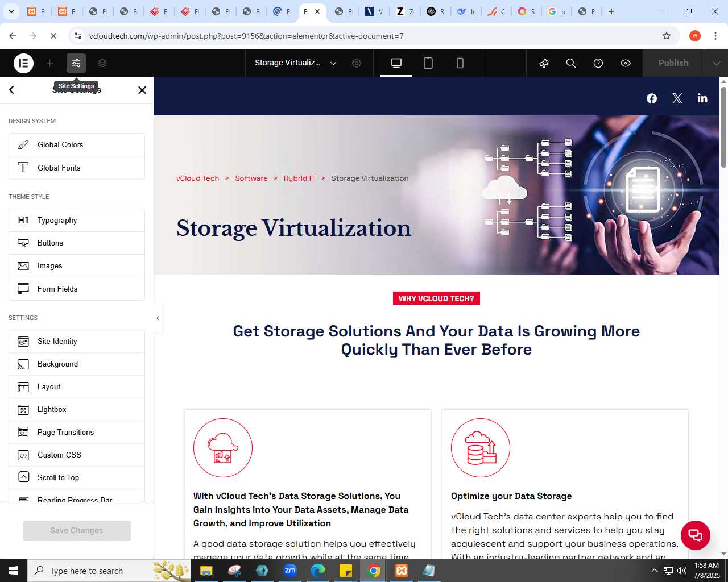Go back in Site Settings panel

[12, 90]
